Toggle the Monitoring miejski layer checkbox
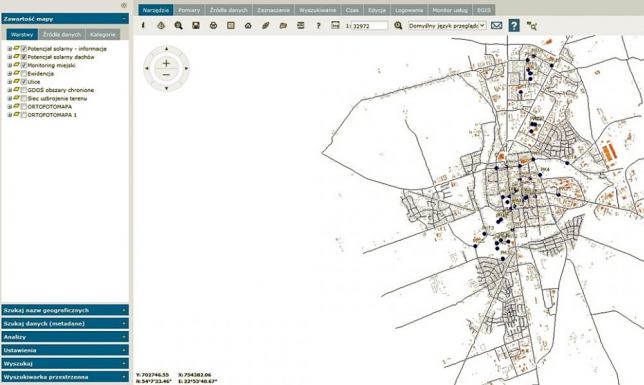This screenshot has width=644, height=385. pyautogui.click(x=24, y=65)
